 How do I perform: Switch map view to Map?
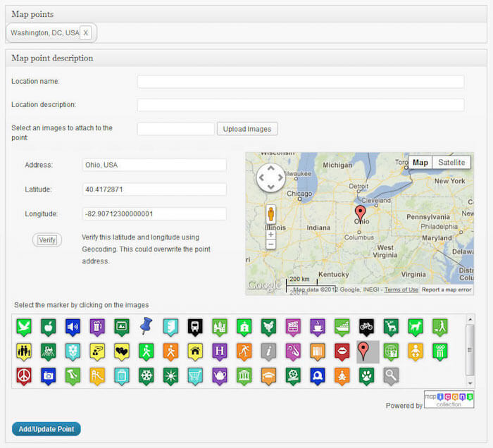420,163
